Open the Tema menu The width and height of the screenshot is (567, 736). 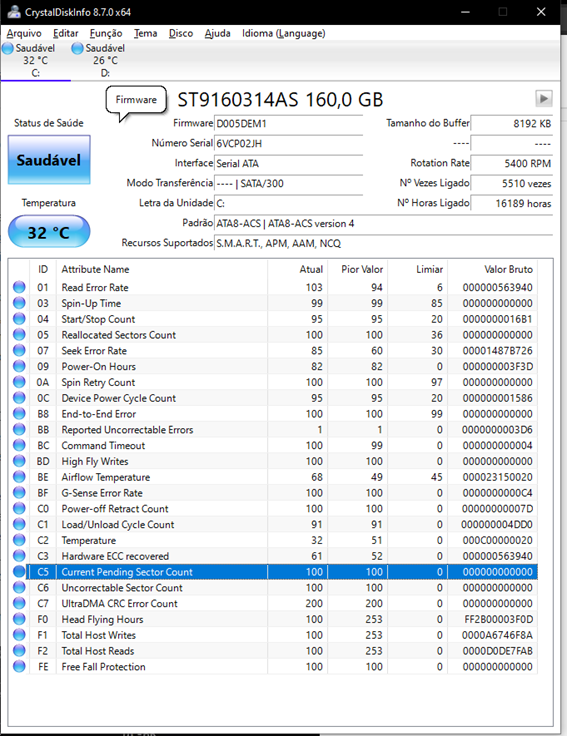point(146,33)
